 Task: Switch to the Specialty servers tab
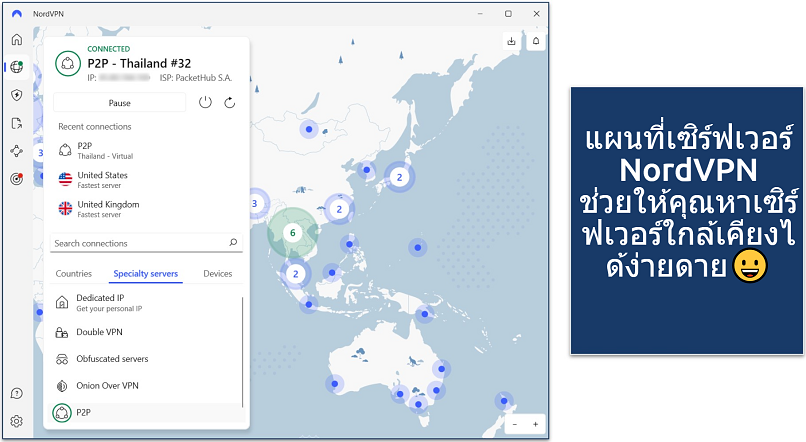(x=145, y=273)
